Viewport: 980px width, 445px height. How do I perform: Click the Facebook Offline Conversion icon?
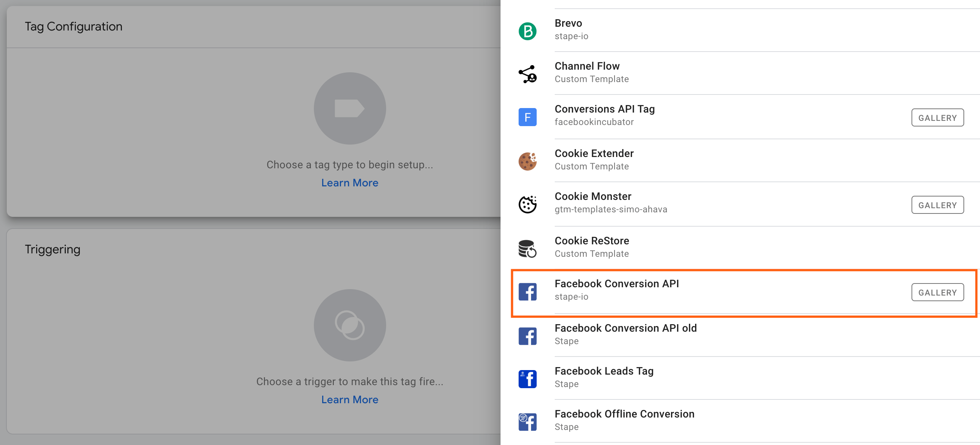(x=527, y=422)
